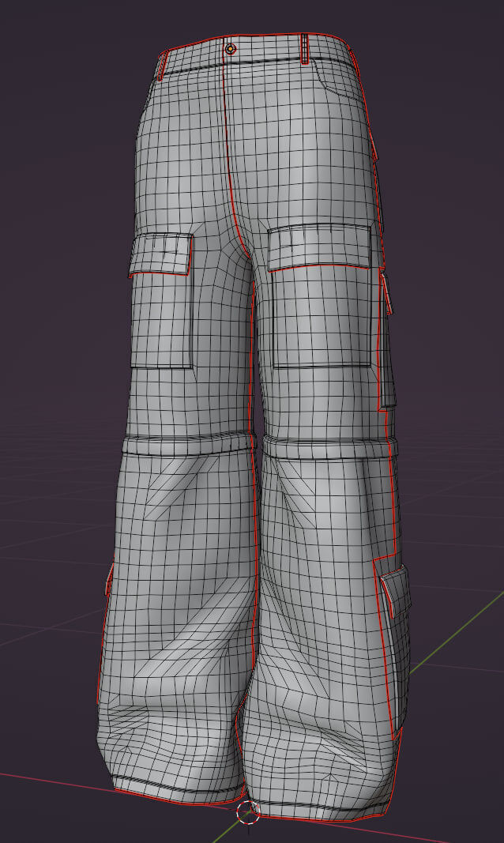Screen dimensions: 504x843
Task: Click the 3D cursor near the pants hem
Action: (248, 811)
